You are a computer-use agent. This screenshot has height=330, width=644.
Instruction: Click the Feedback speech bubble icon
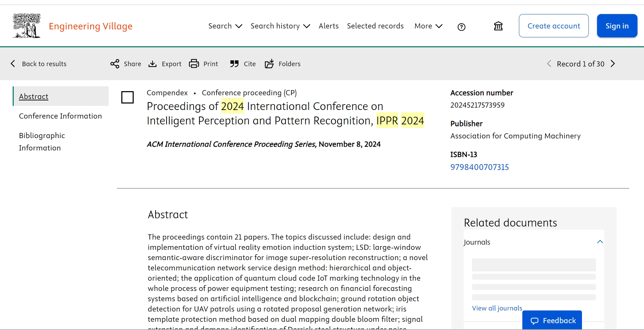click(534, 321)
